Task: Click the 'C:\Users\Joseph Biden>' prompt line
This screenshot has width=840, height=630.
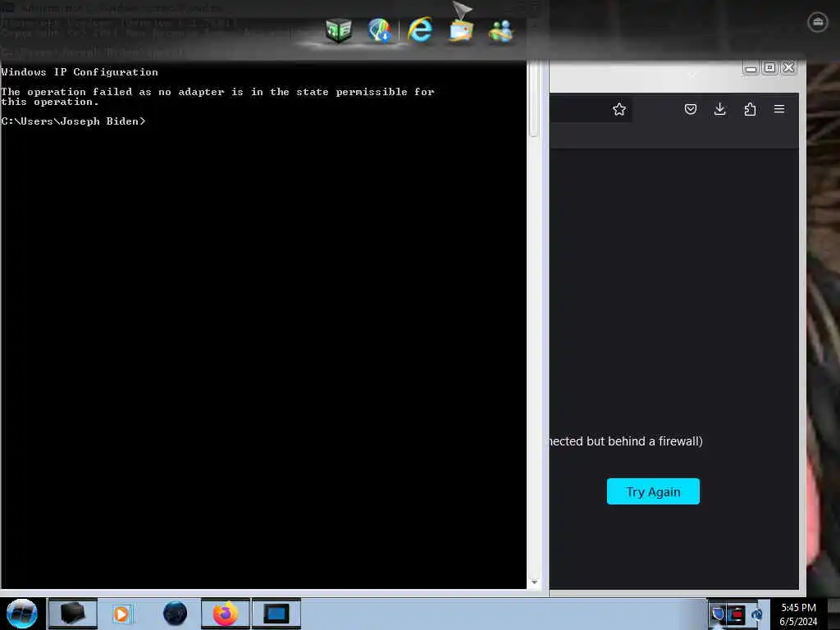Action: point(73,121)
